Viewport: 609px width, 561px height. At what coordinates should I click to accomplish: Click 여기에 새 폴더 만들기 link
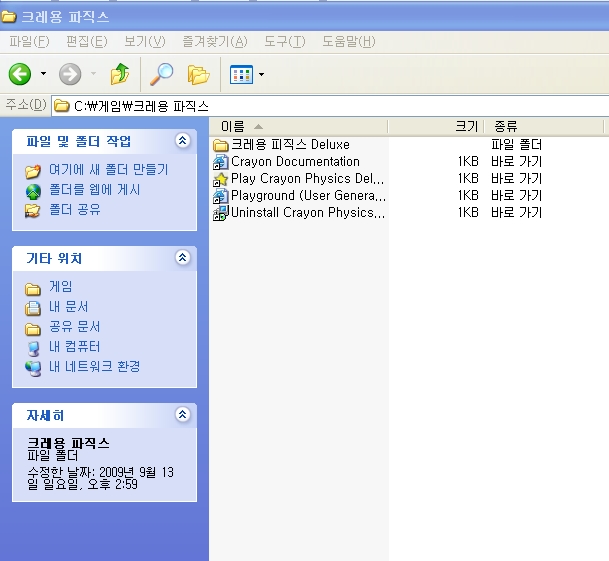point(108,170)
